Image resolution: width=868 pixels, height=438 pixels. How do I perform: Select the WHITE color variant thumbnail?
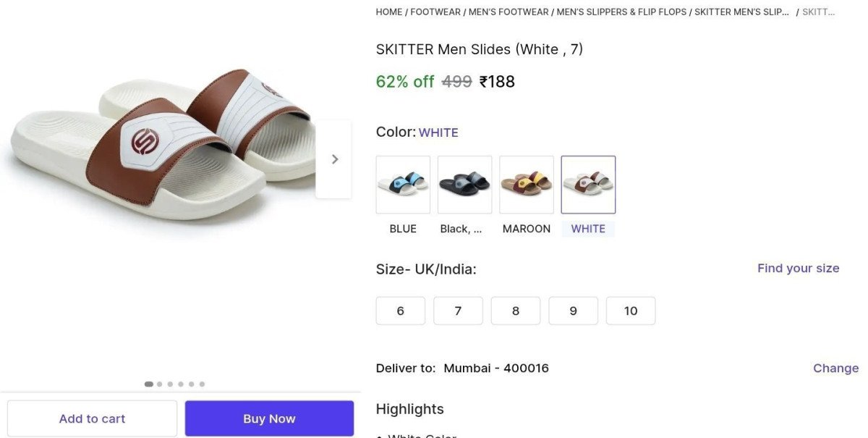tap(588, 185)
